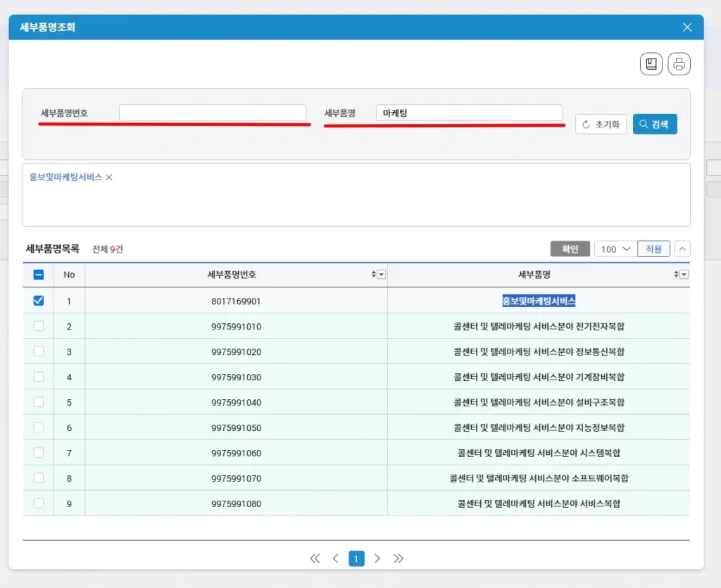Open the 세부품명 column filter dropdown
This screenshot has width=721, height=588.
(x=684, y=275)
